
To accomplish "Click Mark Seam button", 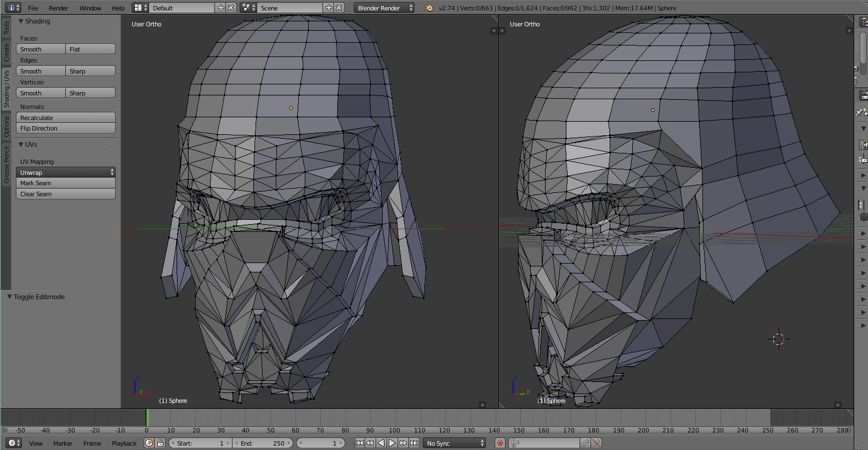I will click(66, 183).
